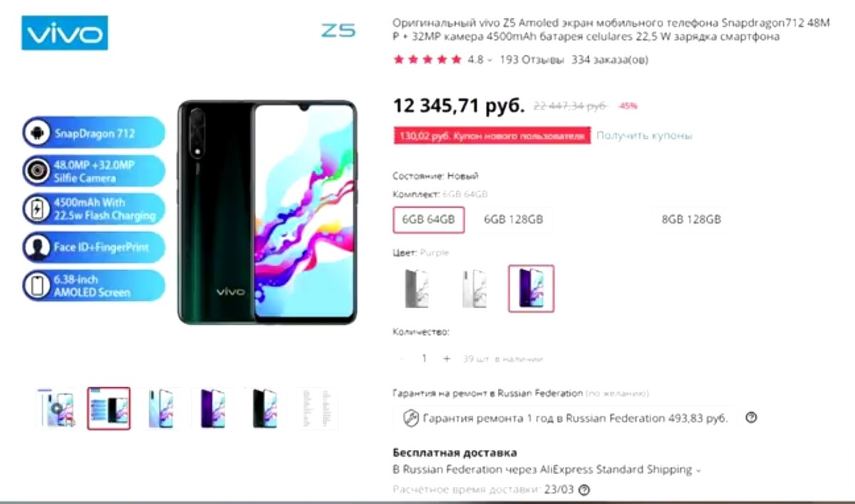Choose the black phone color swatch
This screenshot has height=504, width=855.
click(416, 288)
